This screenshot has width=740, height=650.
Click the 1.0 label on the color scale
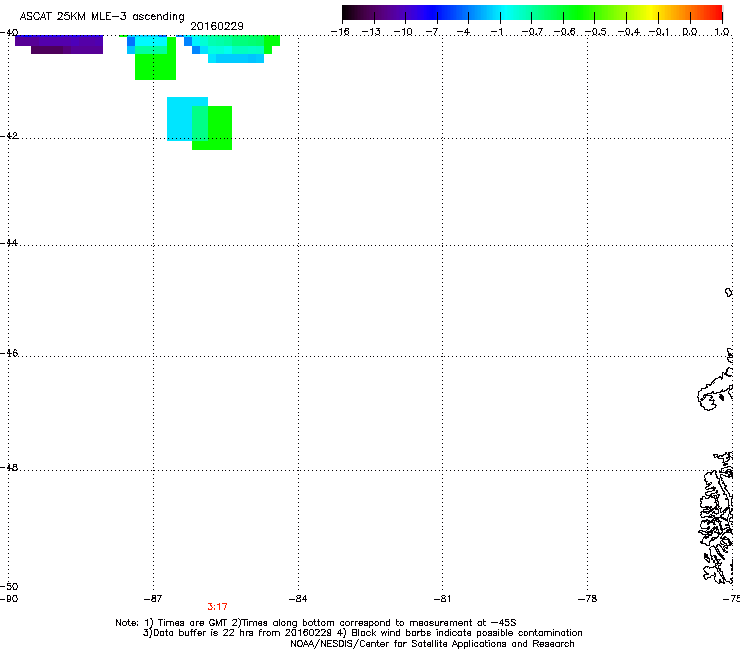[722, 32]
